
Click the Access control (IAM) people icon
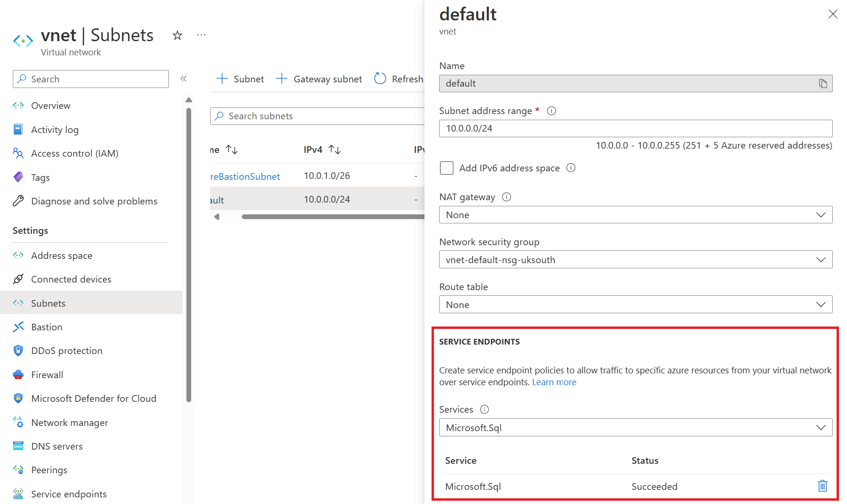(18, 153)
